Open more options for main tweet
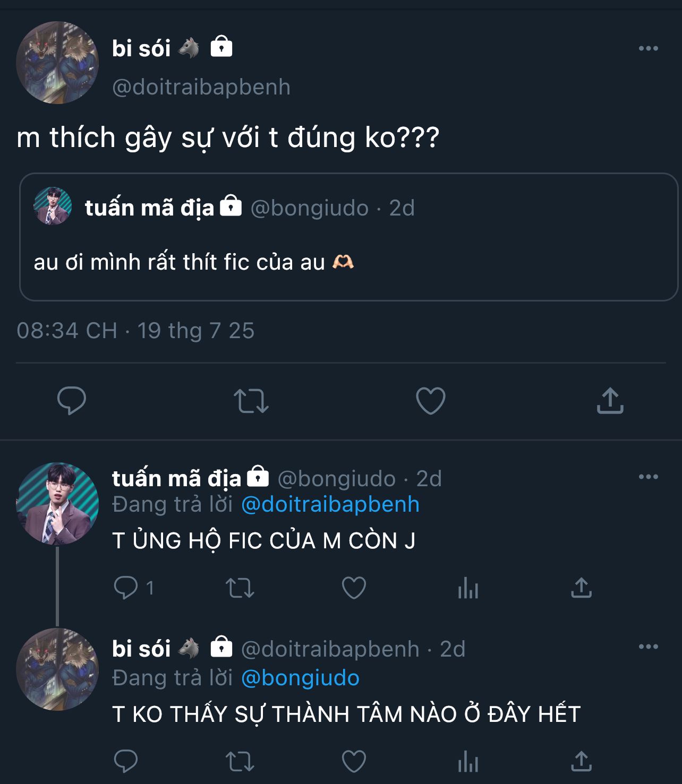Image resolution: width=682 pixels, height=784 pixels. (x=648, y=48)
